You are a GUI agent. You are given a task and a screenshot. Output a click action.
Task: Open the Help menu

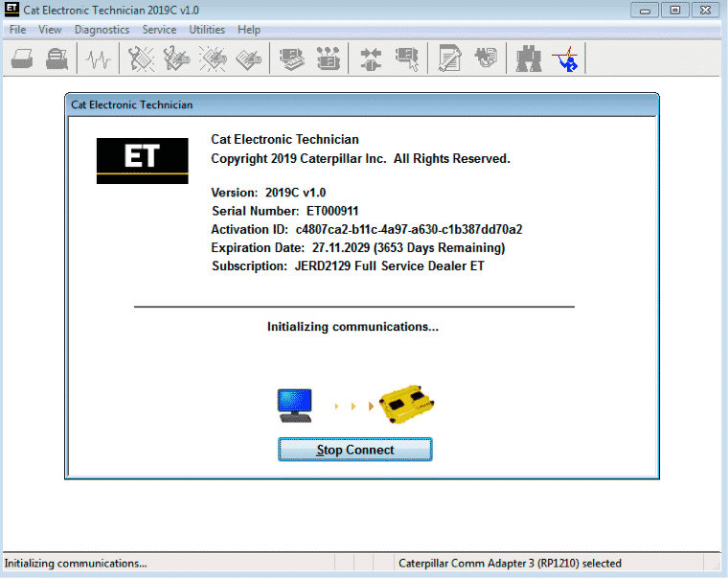point(249,30)
